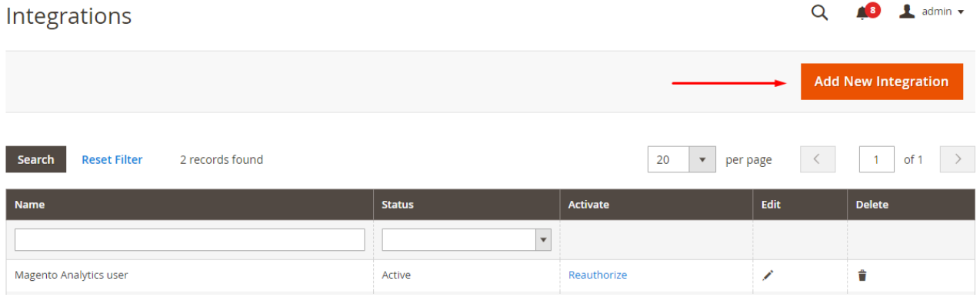
Task: Expand the per page dropdown arrow
Action: click(702, 159)
